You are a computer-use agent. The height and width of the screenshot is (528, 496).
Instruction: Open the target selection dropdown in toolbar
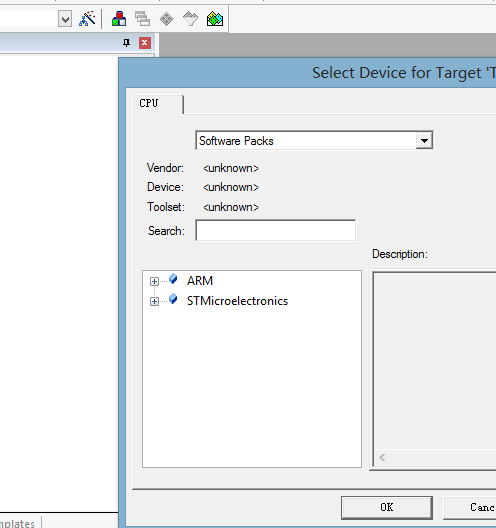click(x=65, y=19)
